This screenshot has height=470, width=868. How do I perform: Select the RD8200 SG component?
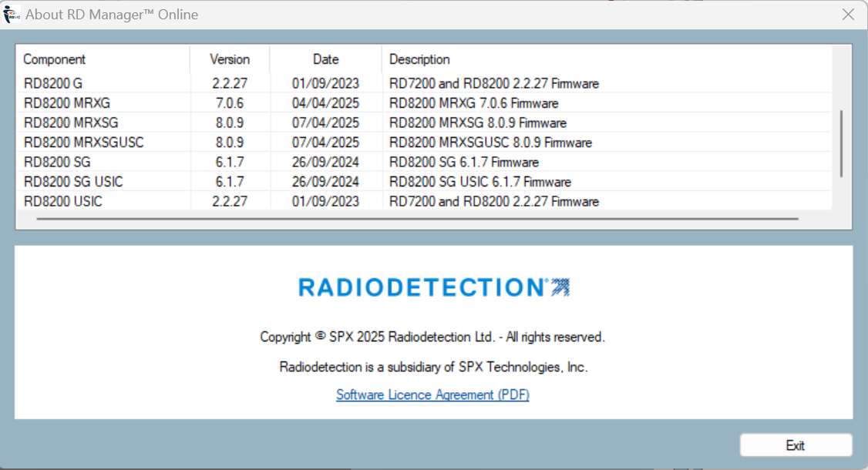point(57,162)
